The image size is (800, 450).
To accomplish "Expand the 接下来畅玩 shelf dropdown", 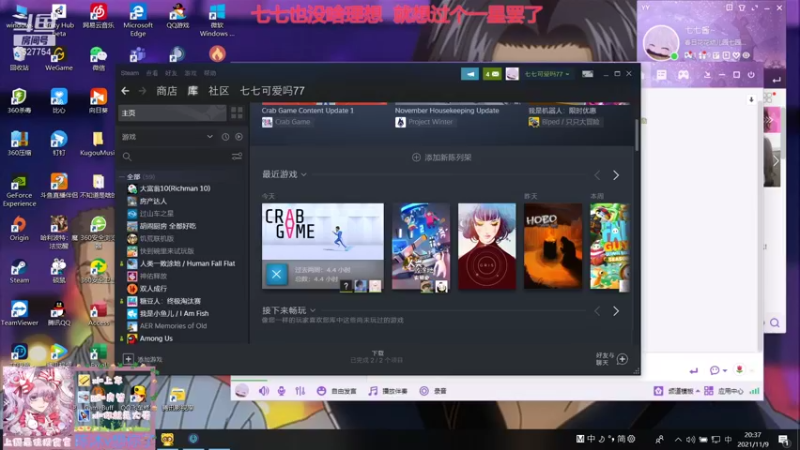I will [x=313, y=310].
